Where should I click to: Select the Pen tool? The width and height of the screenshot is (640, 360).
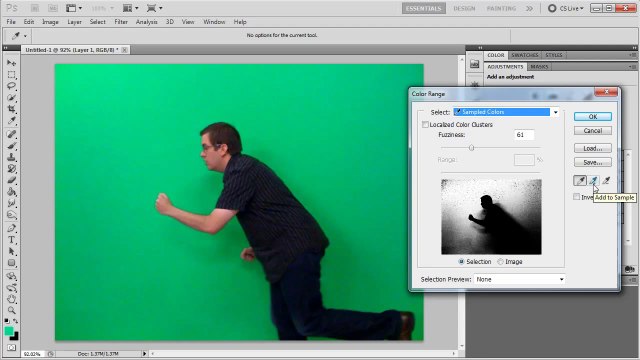(11, 228)
